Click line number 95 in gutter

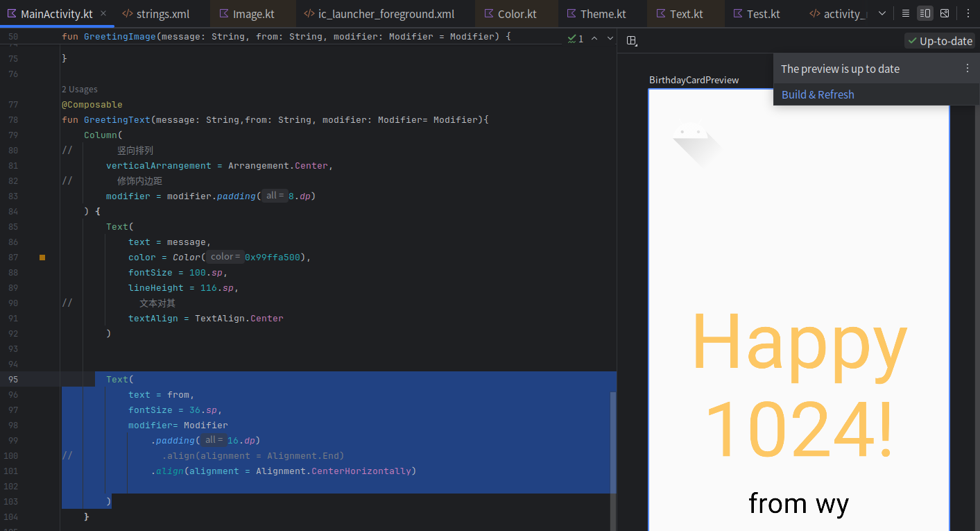[x=13, y=380]
